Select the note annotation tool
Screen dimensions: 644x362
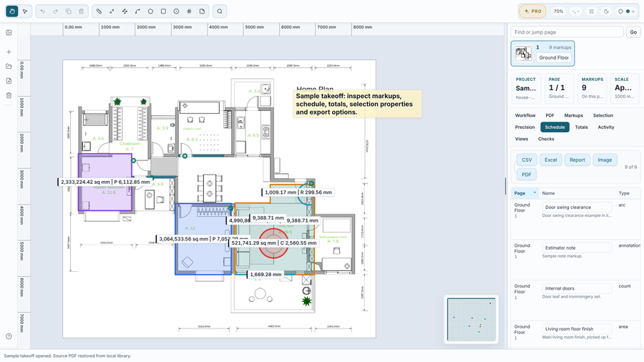[x=202, y=11]
